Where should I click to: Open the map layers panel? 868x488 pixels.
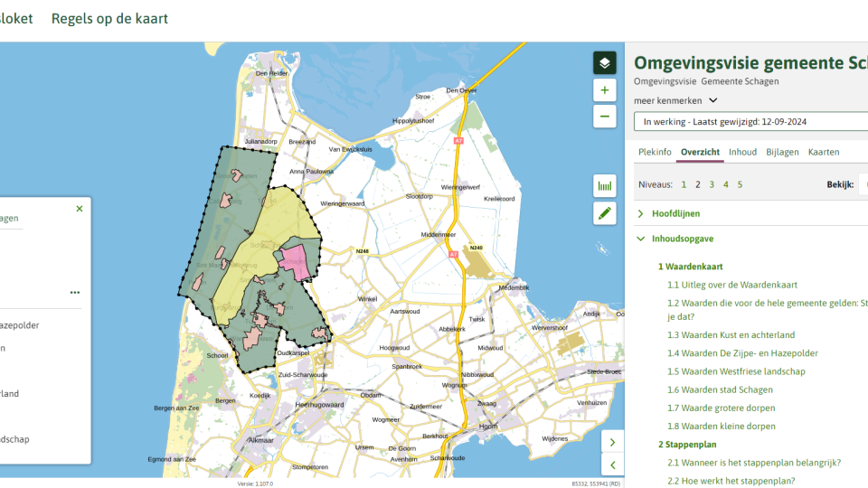click(x=604, y=62)
